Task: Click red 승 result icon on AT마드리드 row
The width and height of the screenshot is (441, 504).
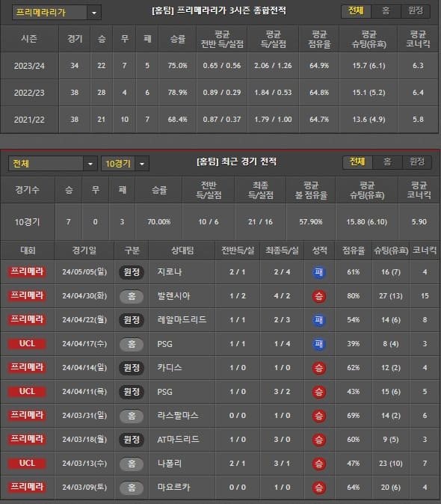Action: click(319, 440)
